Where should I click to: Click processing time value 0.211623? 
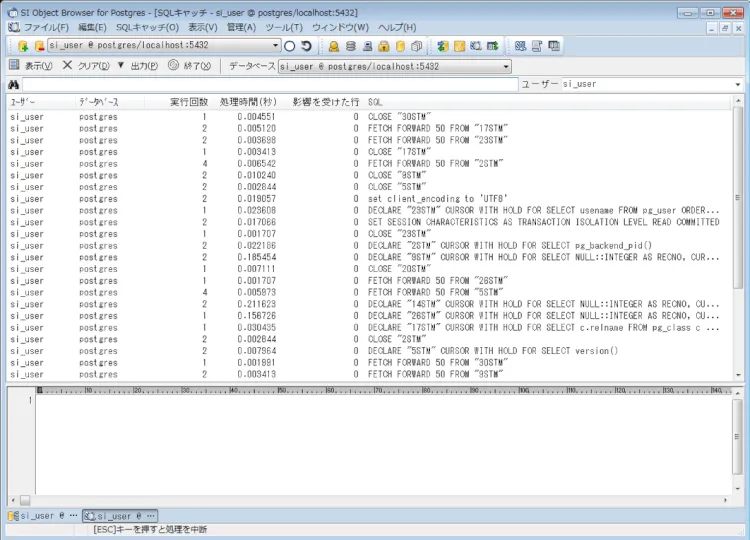click(x=256, y=304)
